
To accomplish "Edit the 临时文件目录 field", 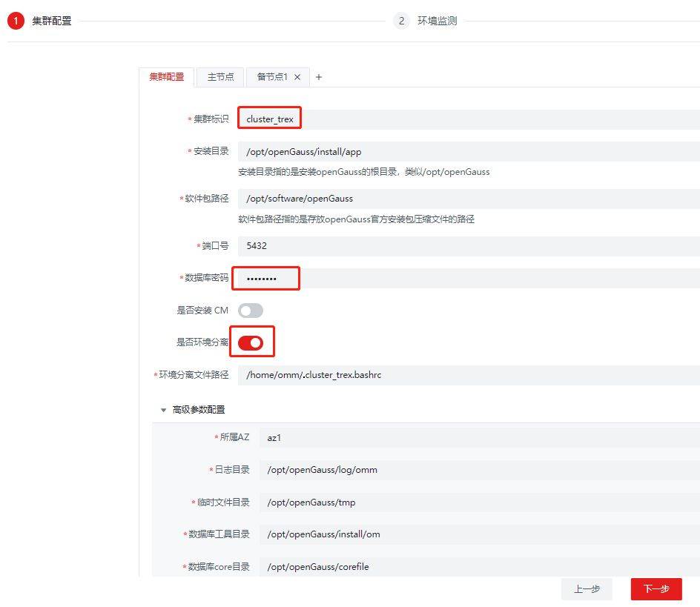I will [480, 502].
